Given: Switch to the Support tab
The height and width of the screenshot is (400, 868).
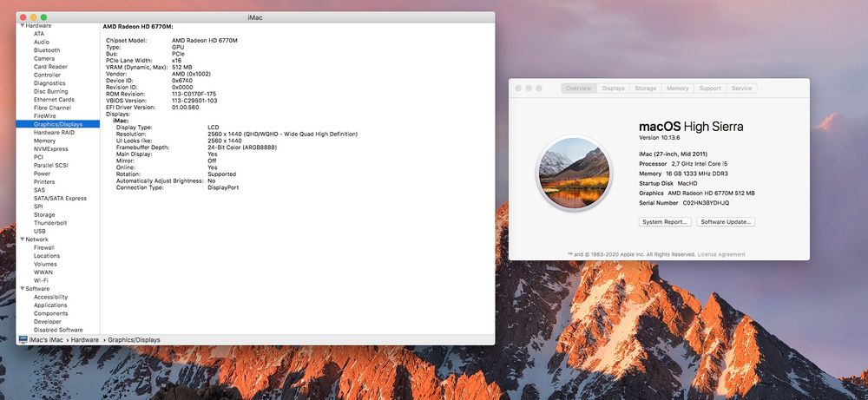Looking at the screenshot, I should point(710,89).
